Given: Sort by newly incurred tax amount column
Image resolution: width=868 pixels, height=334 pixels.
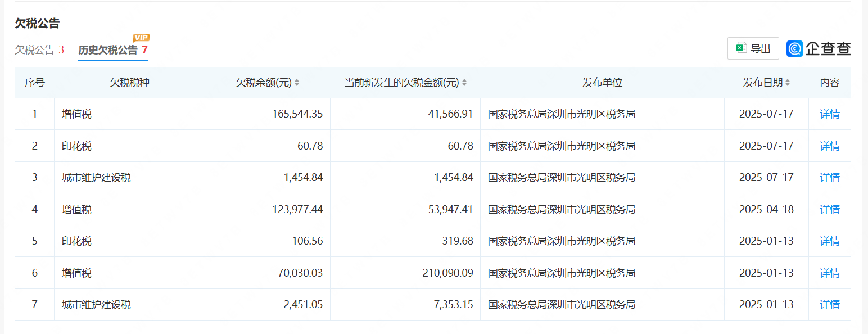Looking at the screenshot, I should [464, 83].
